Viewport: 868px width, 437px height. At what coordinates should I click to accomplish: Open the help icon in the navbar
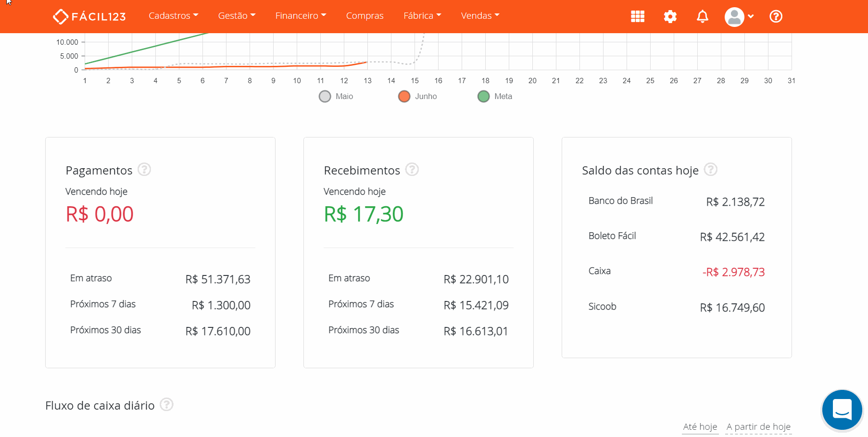point(776,16)
